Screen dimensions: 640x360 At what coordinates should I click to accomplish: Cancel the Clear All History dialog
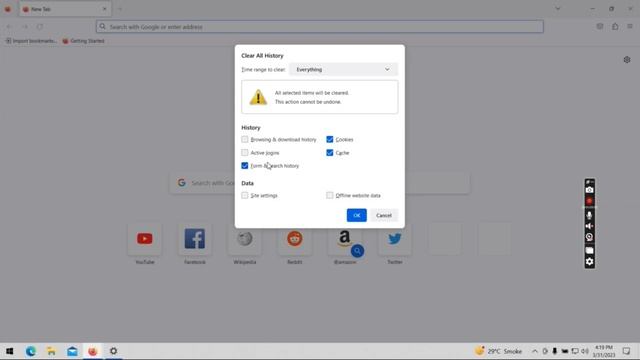[x=384, y=215]
